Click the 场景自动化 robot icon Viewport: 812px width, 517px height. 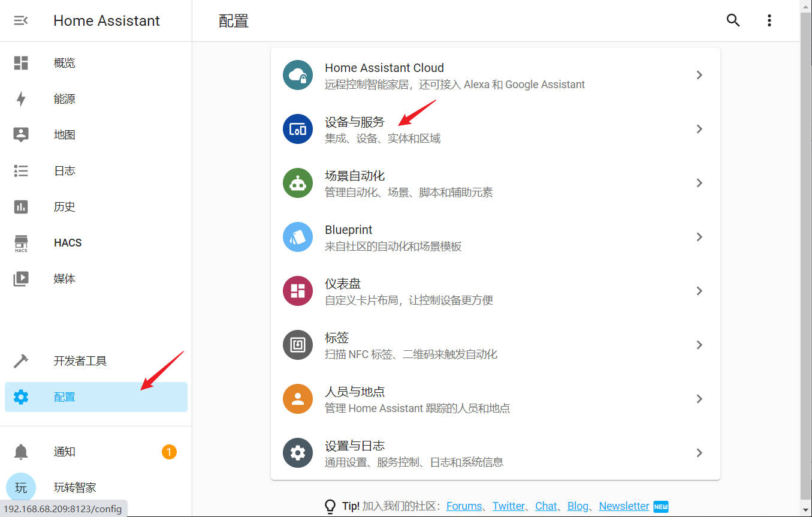pyautogui.click(x=298, y=183)
